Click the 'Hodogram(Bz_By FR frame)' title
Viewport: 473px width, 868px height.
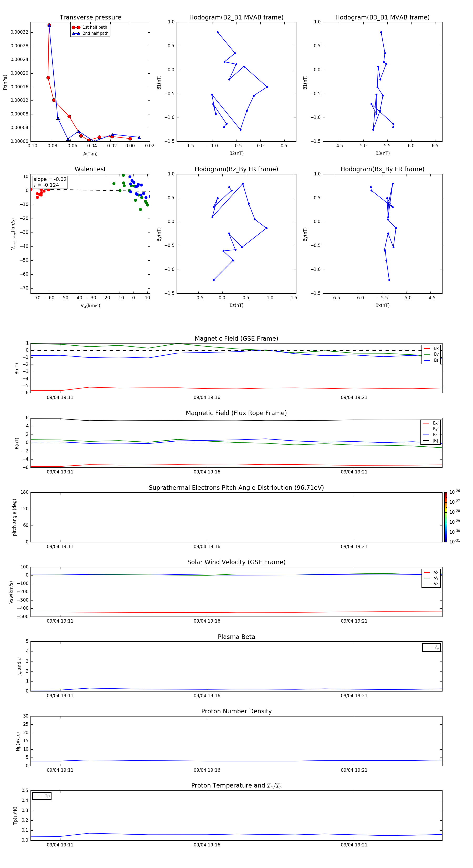[x=236, y=169]
